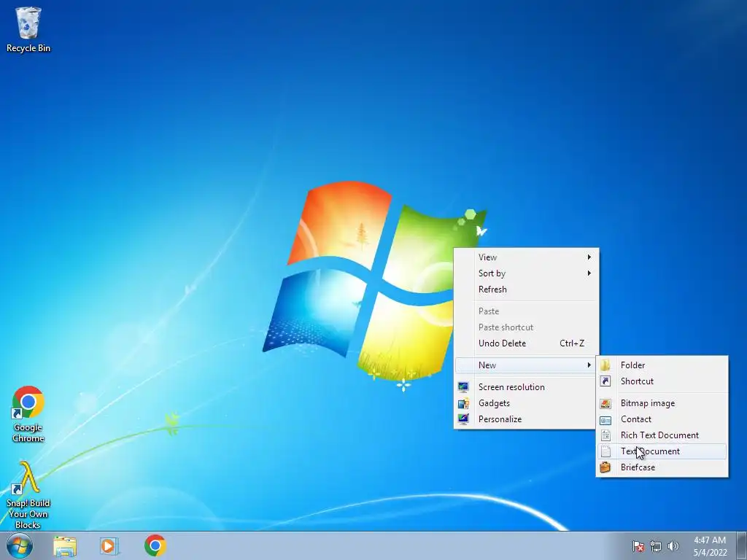Create a new Briefcase
The width and height of the screenshot is (747, 560).
(662, 467)
